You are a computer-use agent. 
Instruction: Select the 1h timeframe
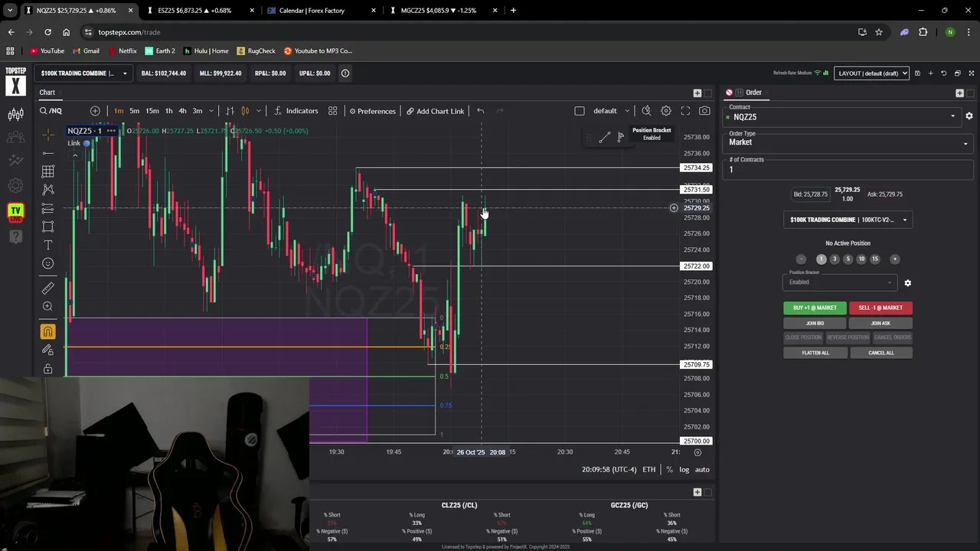(168, 111)
